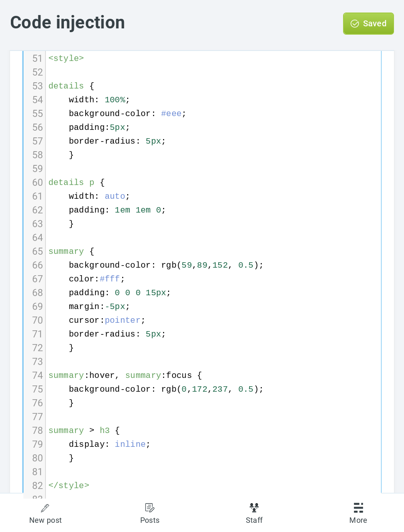
Task: Click line number 51 in the gutter
Action: click(x=38, y=58)
